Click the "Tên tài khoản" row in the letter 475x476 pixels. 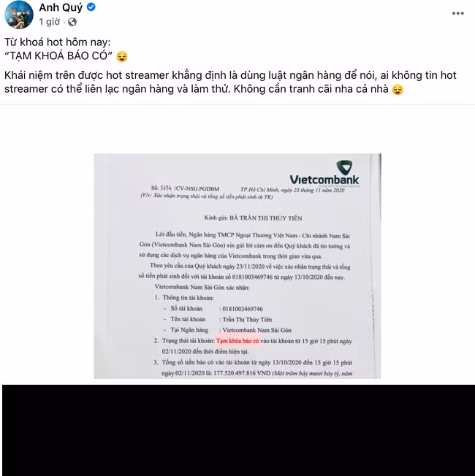pos(218,319)
